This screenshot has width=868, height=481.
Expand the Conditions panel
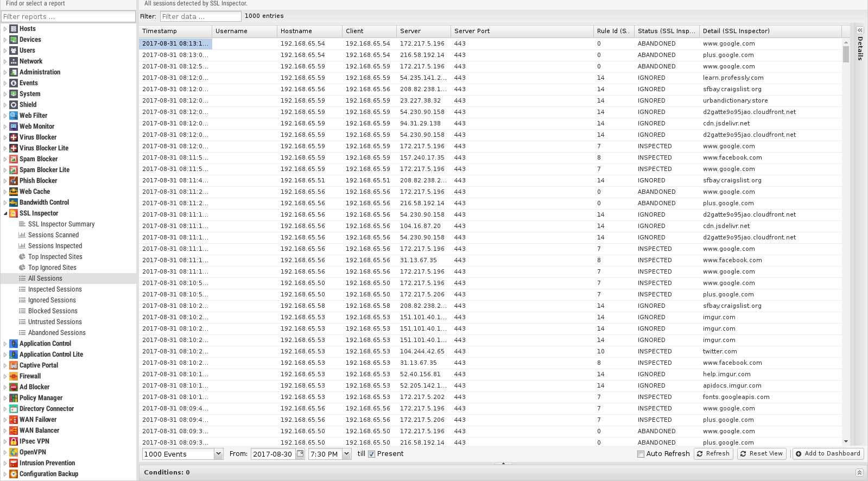[x=859, y=472]
